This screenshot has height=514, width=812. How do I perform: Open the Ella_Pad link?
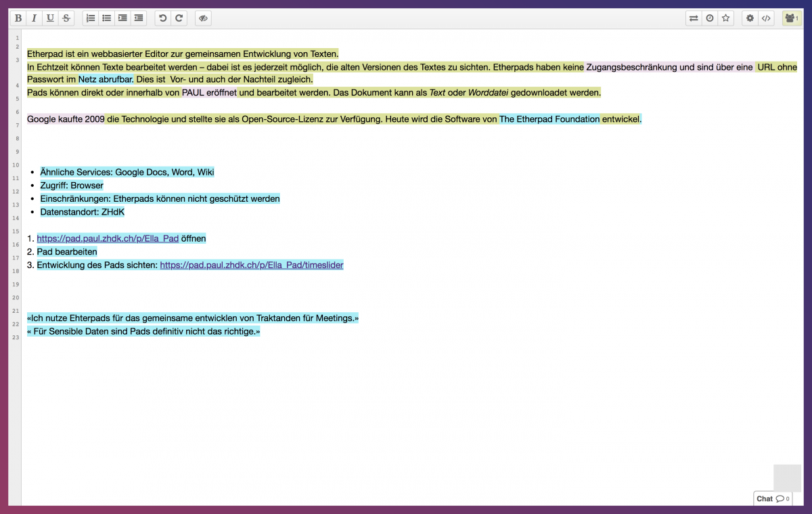[108, 238]
